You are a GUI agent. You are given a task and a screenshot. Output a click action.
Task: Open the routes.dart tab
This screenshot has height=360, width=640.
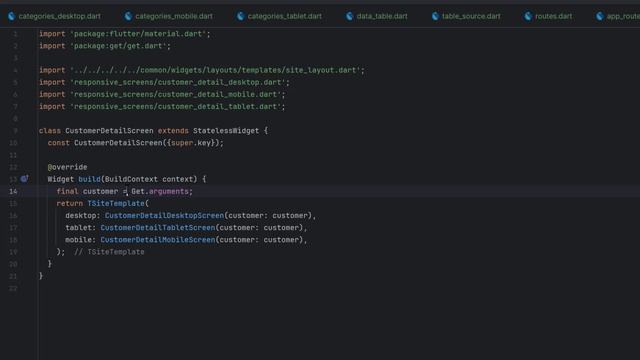[x=548, y=16]
